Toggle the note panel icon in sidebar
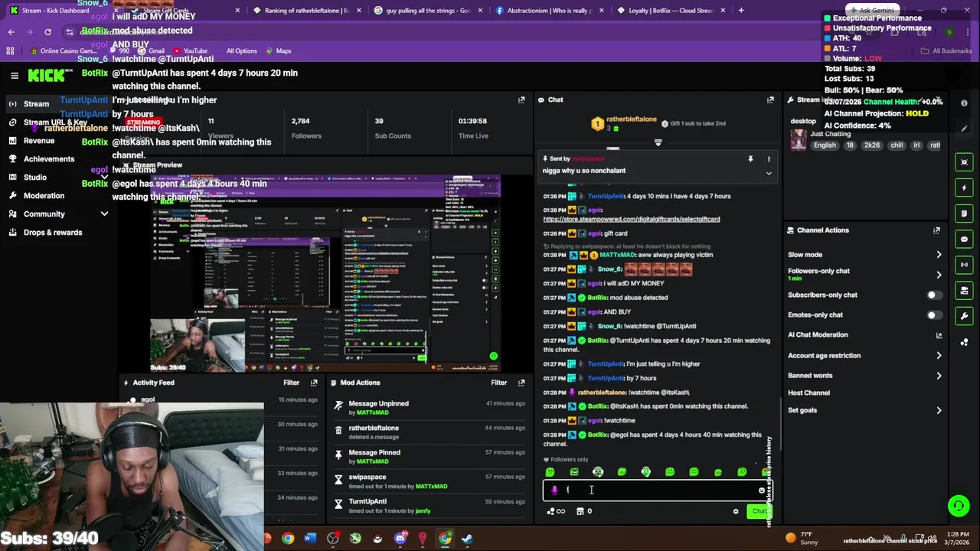 964,214
